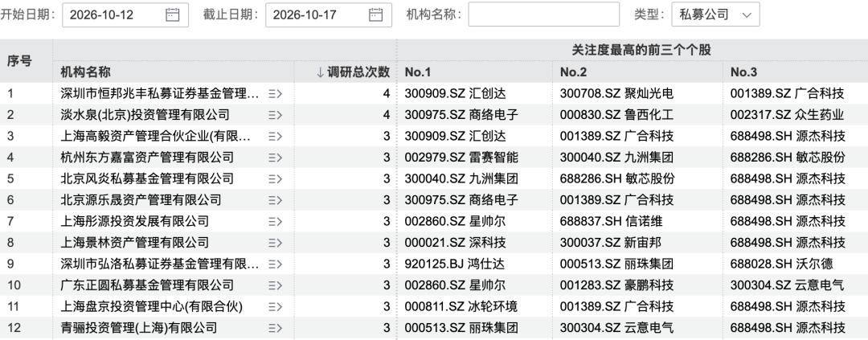
Task: Click the 开始日期 field showing 2026-10-12
Action: click(125, 15)
